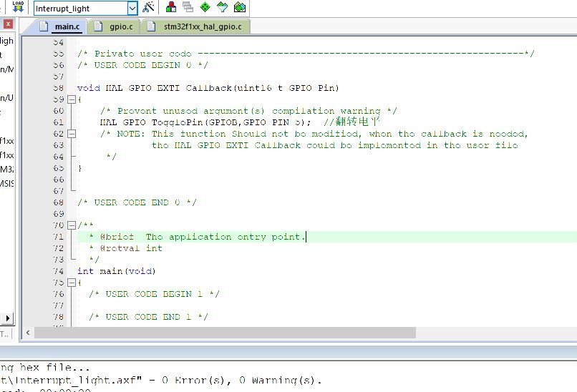Image resolution: width=577 pixels, height=392 pixels.
Task: Click the HAL_GPIO_TogglePin code line
Action: 205,122
